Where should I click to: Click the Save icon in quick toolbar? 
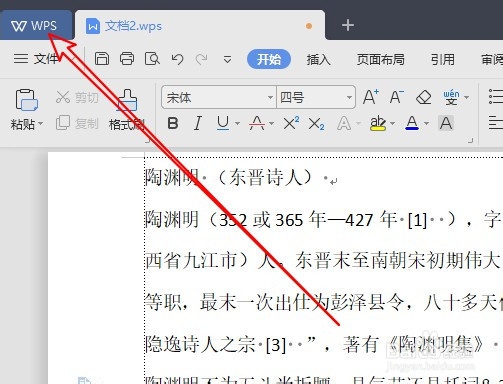coord(102,59)
